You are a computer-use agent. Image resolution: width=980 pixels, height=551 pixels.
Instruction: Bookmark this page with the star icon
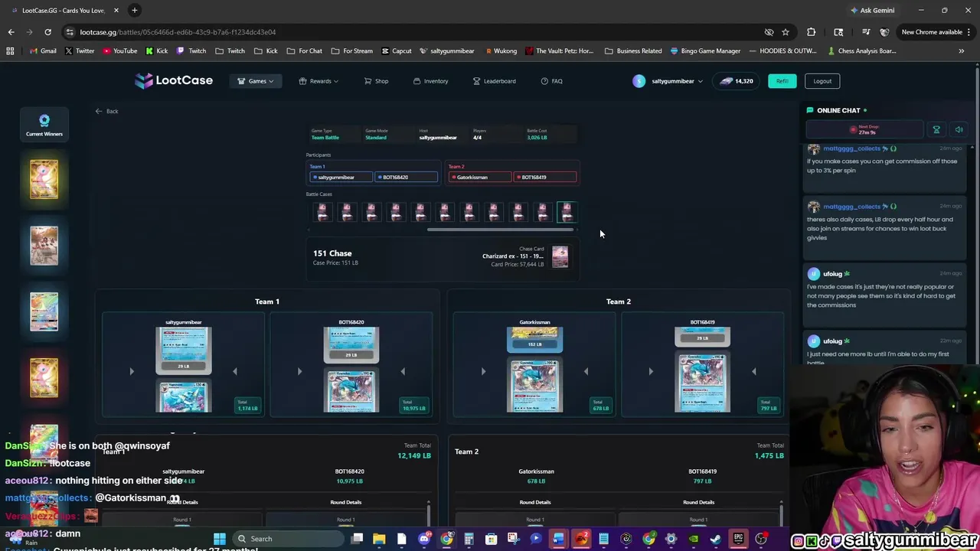click(786, 32)
